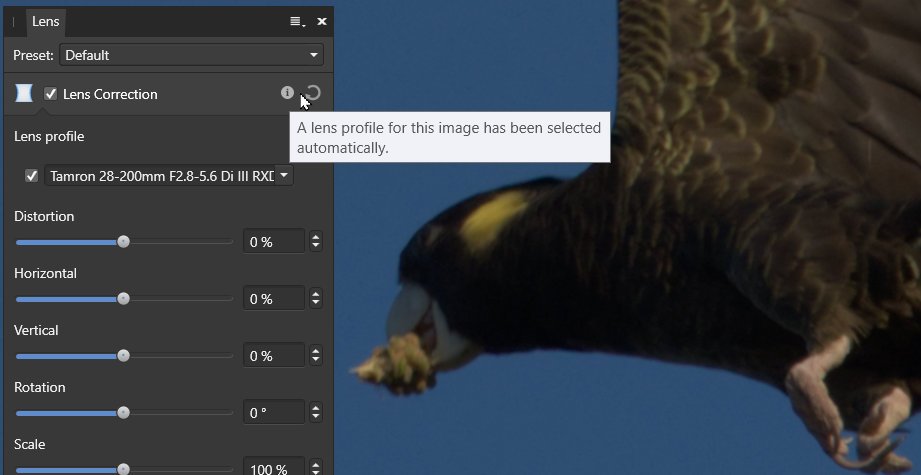The width and height of the screenshot is (921, 475).
Task: Close the Lens panel
Action: click(322, 21)
